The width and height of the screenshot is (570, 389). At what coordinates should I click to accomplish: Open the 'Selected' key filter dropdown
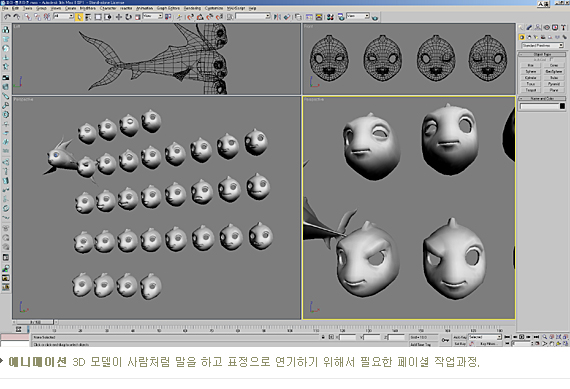[x=485, y=337]
